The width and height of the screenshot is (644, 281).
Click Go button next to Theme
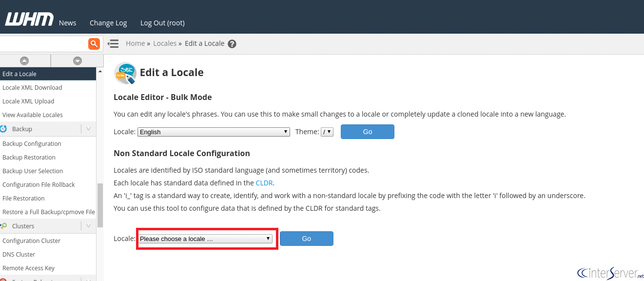(x=368, y=132)
